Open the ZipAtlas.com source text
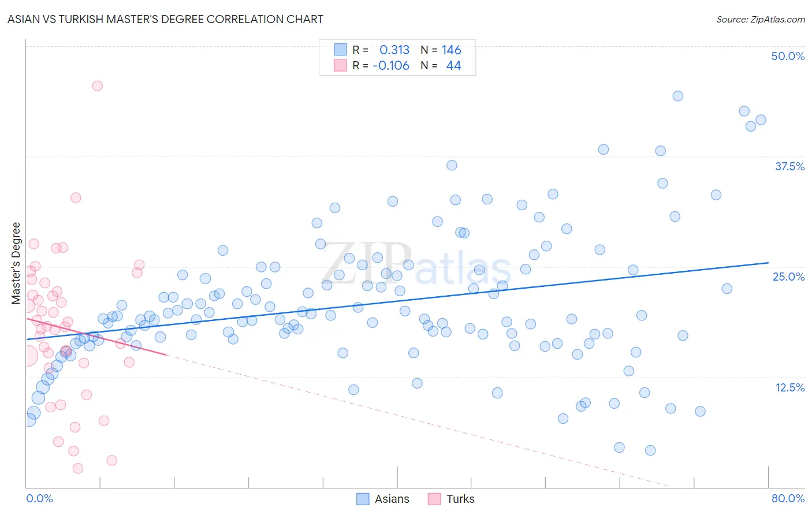Viewport: 812px width, 515px height. (x=761, y=19)
